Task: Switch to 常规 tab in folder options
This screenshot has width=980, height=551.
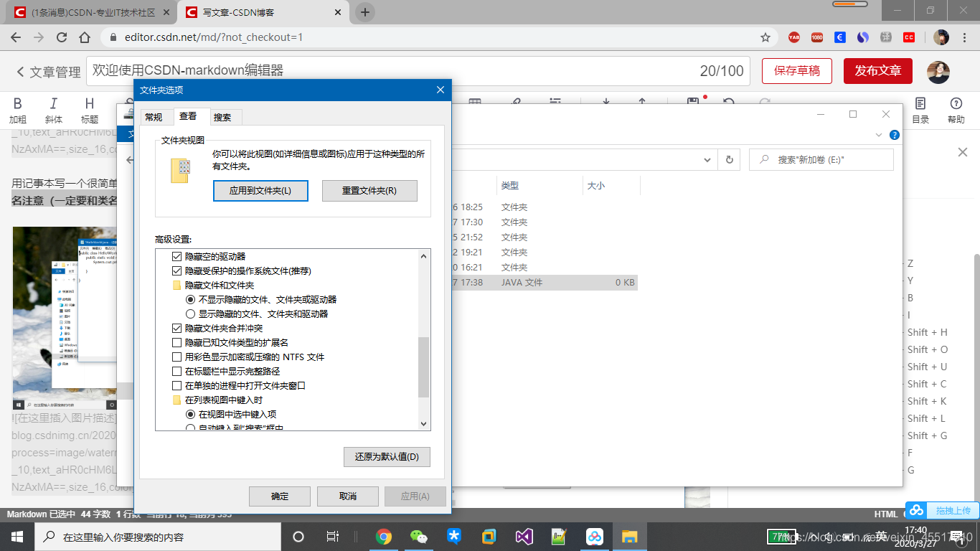Action: 154,117
